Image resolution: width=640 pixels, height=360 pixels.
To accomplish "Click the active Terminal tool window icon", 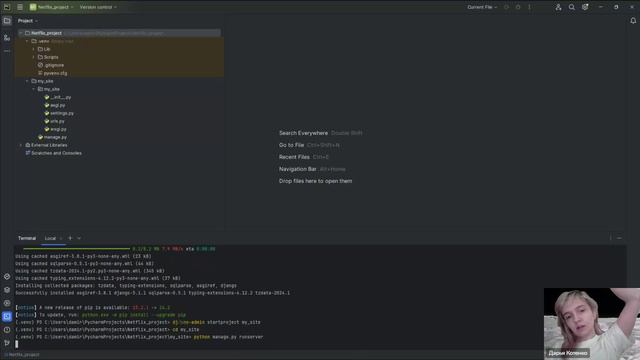I will tap(7, 316).
